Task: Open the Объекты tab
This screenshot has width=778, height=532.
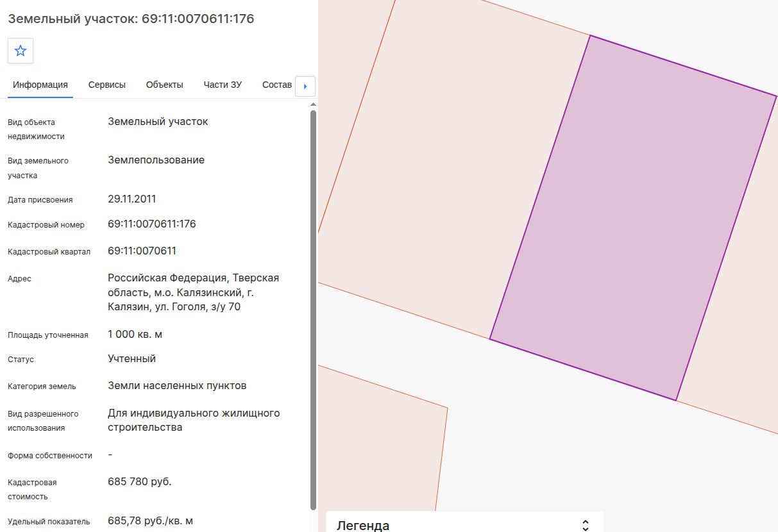Action: 164,85
